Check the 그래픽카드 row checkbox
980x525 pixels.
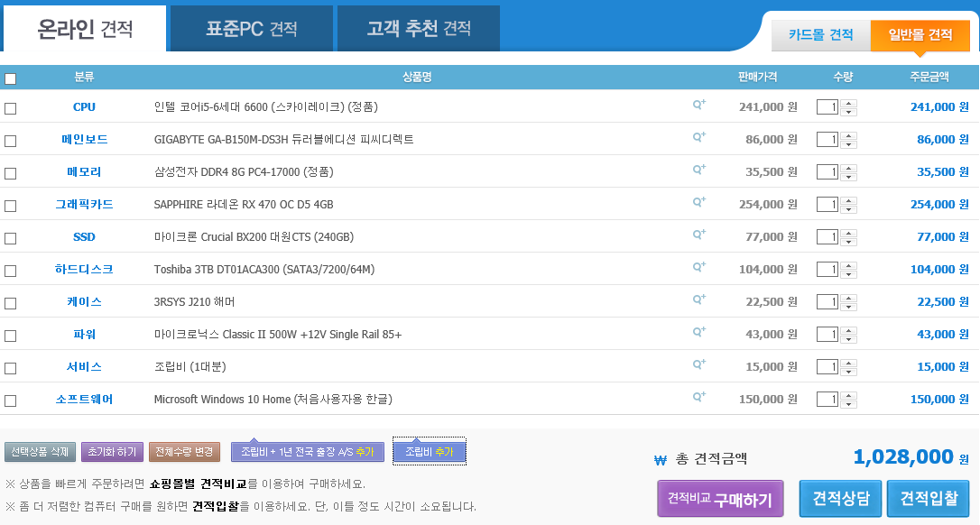point(10,206)
